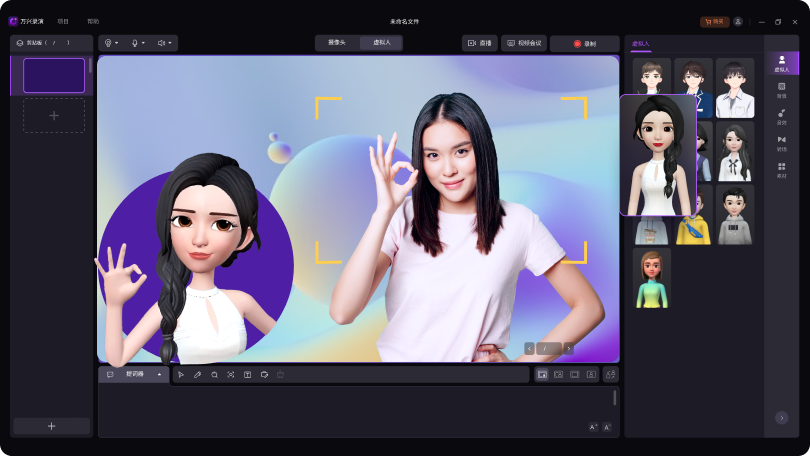Open the webcam settings dropdown arrow
810x456 pixels.
coord(117,43)
